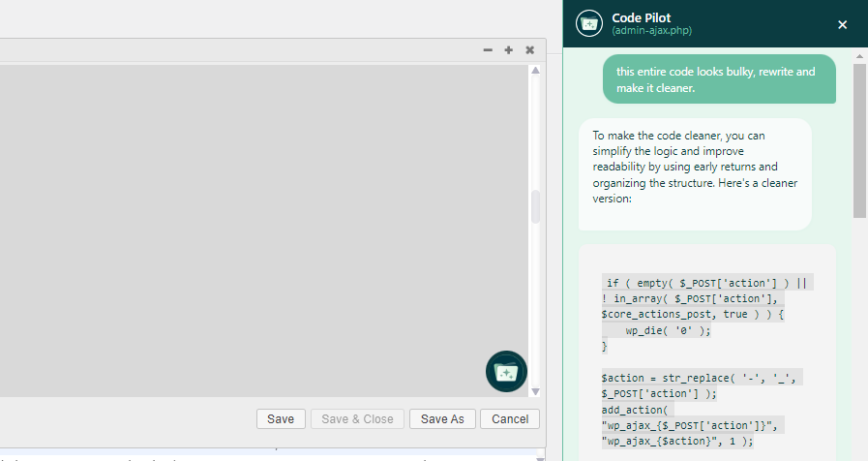
Task: Click the '(admin-ajax.php)' file label
Action: click(651, 31)
